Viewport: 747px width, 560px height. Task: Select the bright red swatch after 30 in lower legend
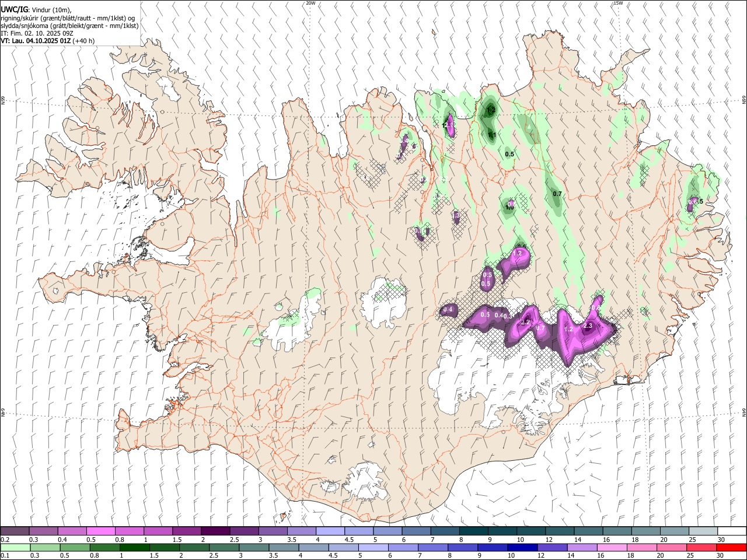[x=731, y=548]
